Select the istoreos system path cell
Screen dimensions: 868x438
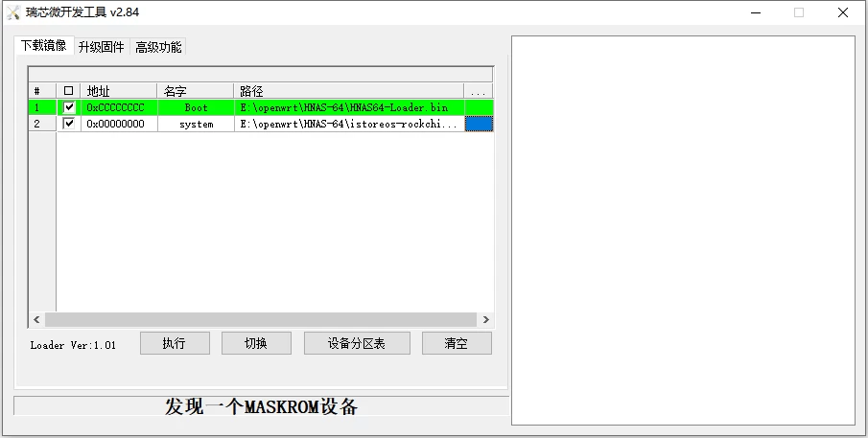[349, 124]
